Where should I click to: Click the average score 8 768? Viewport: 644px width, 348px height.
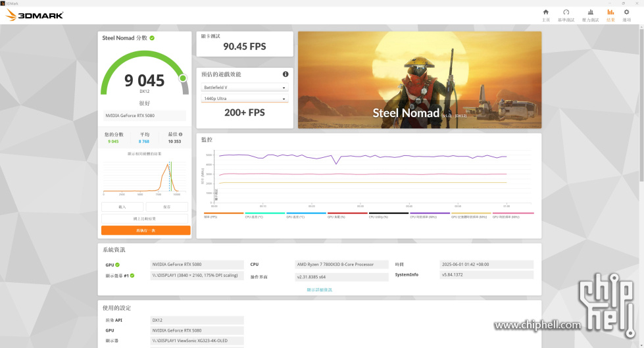pos(144,141)
